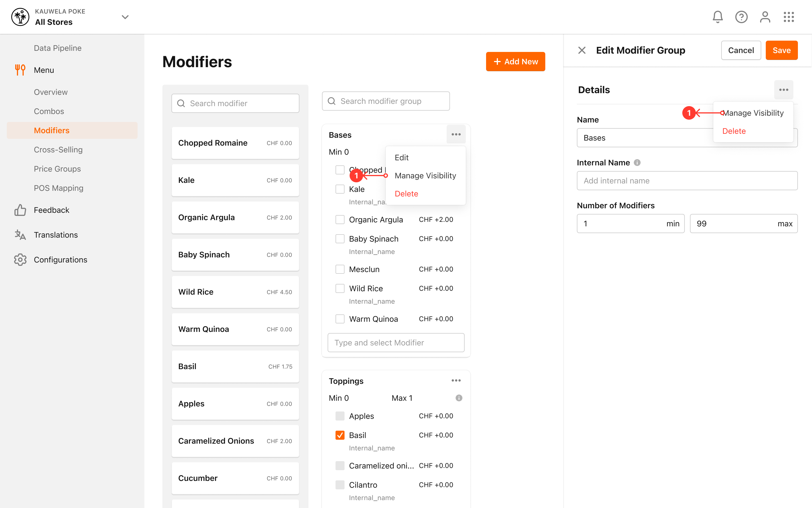812x508 pixels.
Task: Toggle the Kale checkbox in Bases
Action: [x=340, y=189]
